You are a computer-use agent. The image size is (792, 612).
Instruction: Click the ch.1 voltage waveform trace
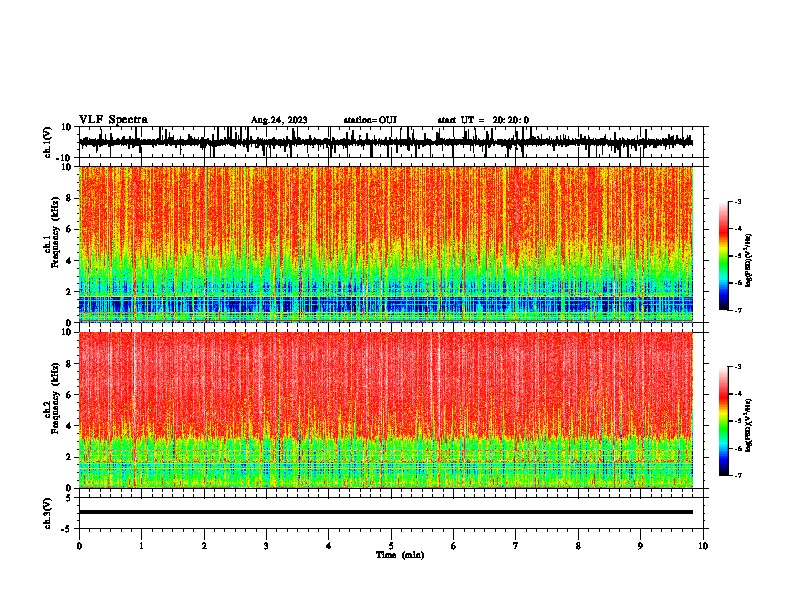(385, 142)
